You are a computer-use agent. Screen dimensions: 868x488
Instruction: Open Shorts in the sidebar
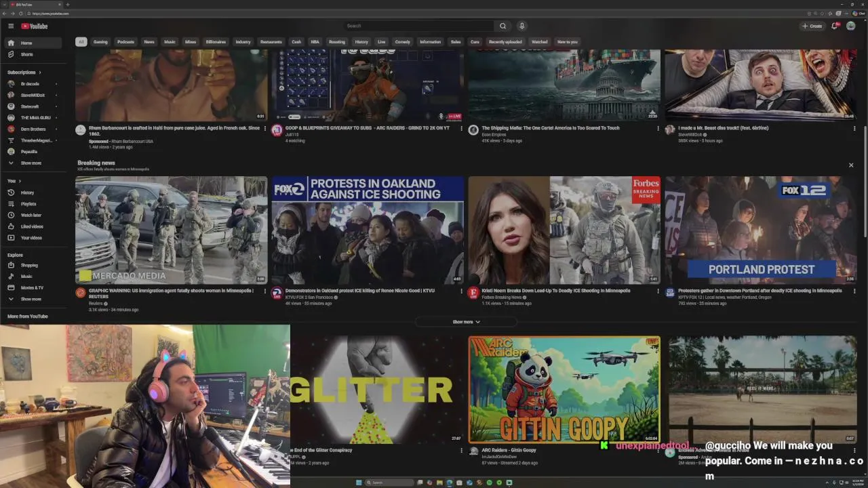tap(34, 54)
